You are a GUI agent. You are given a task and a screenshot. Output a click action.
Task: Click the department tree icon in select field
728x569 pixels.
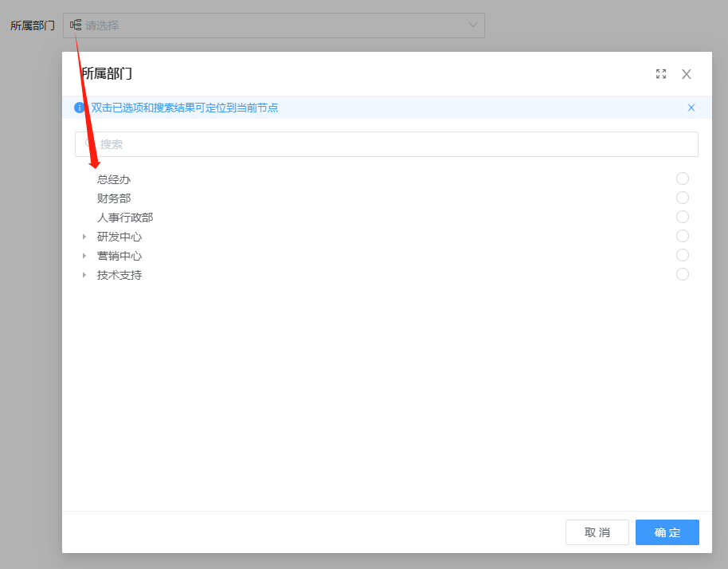click(x=76, y=25)
